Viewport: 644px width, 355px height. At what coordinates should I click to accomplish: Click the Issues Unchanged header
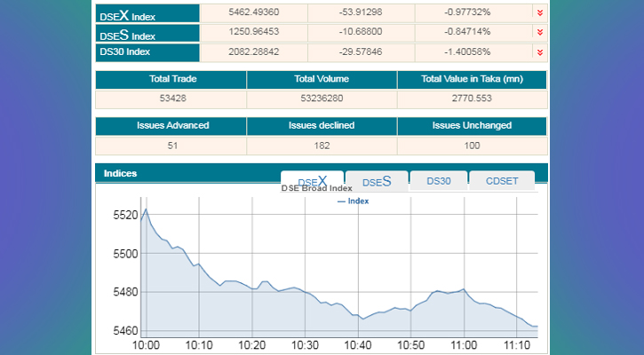(x=472, y=125)
